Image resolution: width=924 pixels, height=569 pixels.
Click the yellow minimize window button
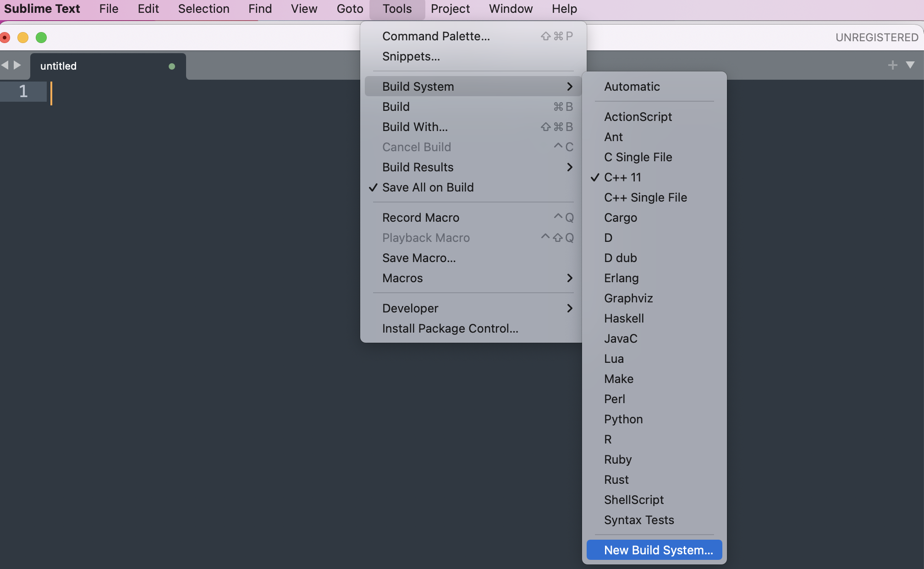point(23,38)
